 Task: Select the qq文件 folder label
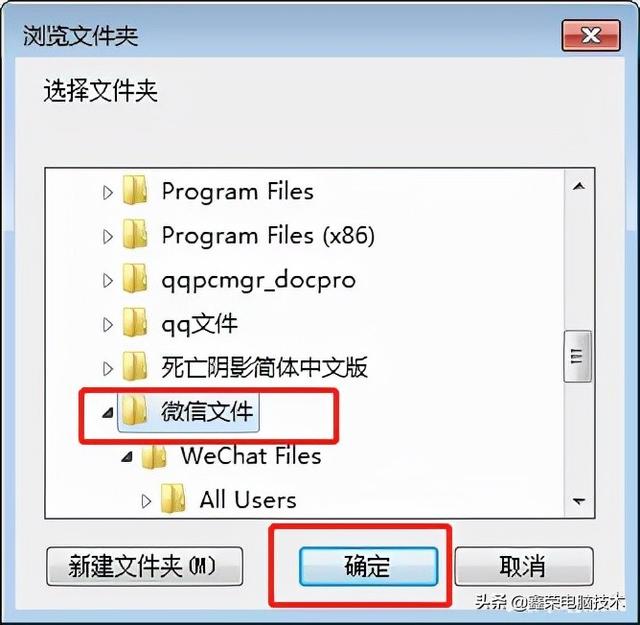(200, 325)
